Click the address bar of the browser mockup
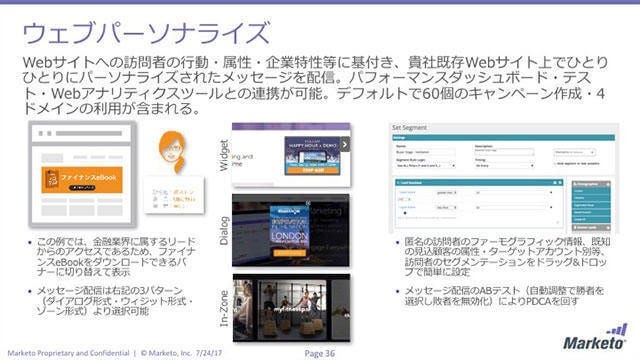 point(89,133)
